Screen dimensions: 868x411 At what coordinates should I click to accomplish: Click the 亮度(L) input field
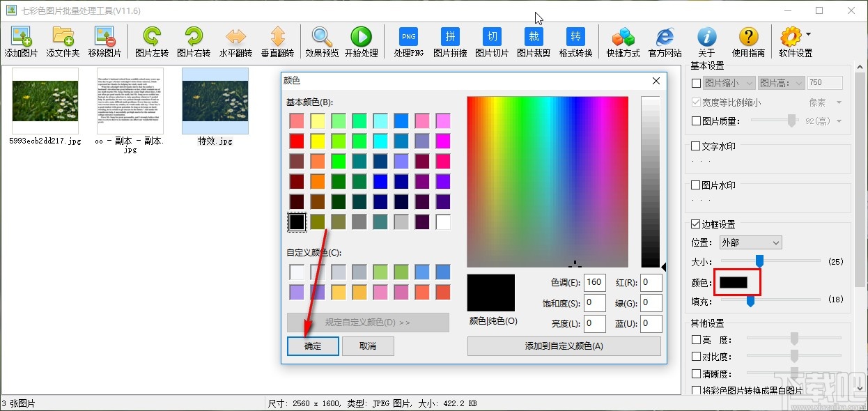pyautogui.click(x=595, y=323)
